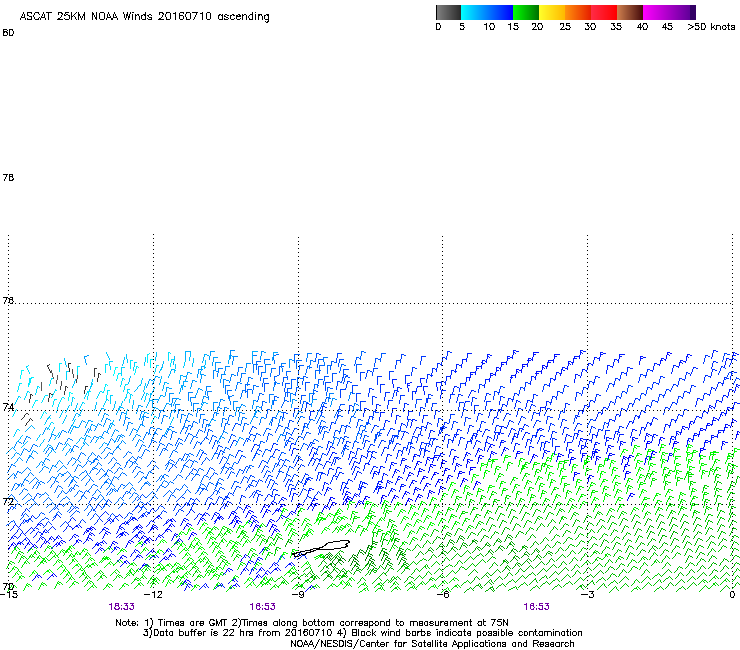
Task: Click the yellow 20-25 knots colorbar segment
Action: [552, 12]
